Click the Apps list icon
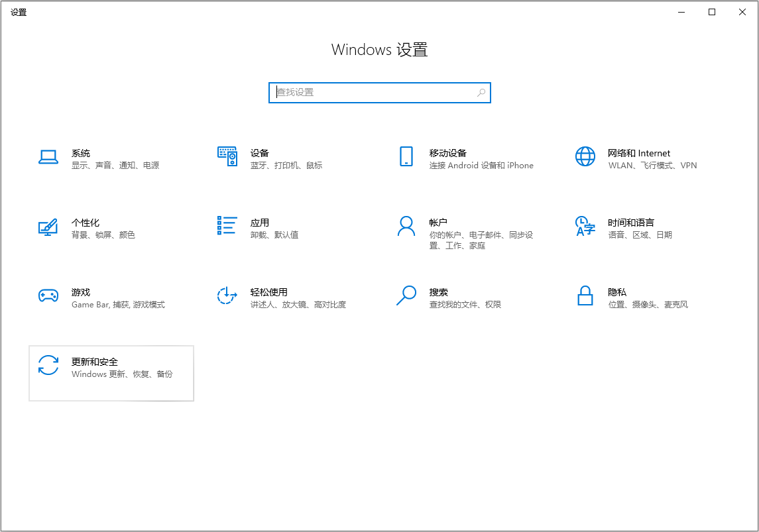Screen dimensions: 759x532 pos(227,226)
